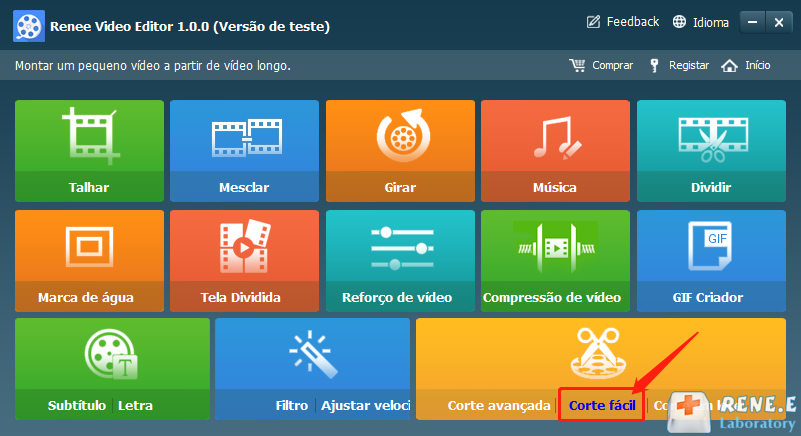Click the Dividir label
Screen dimensions: 801x436
coord(711,188)
